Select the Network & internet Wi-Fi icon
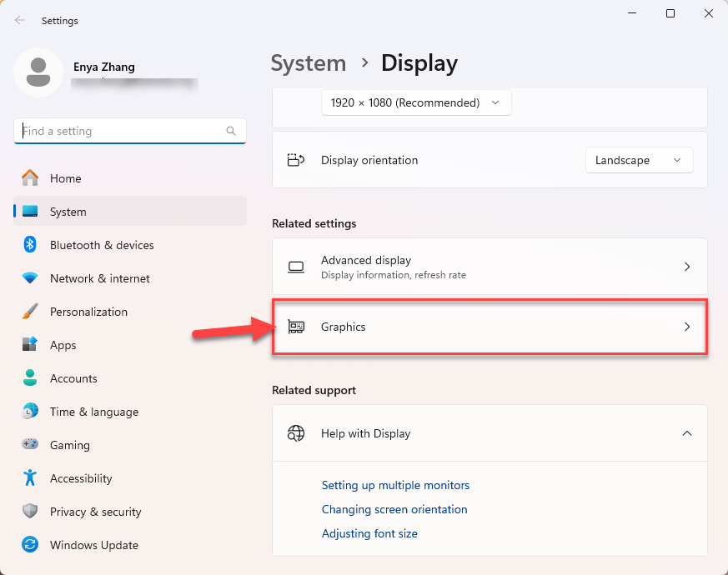This screenshot has height=575, width=728. tap(30, 278)
